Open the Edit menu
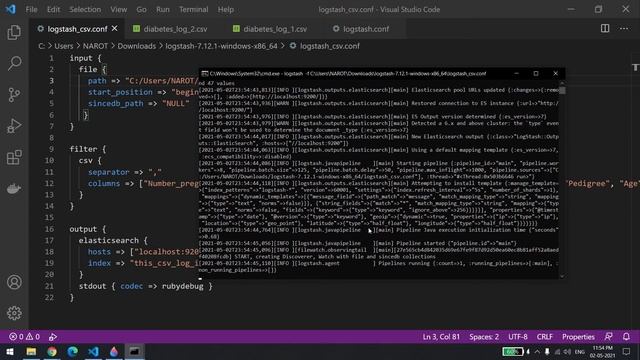The width and height of the screenshot is (640, 360). (x=53, y=9)
